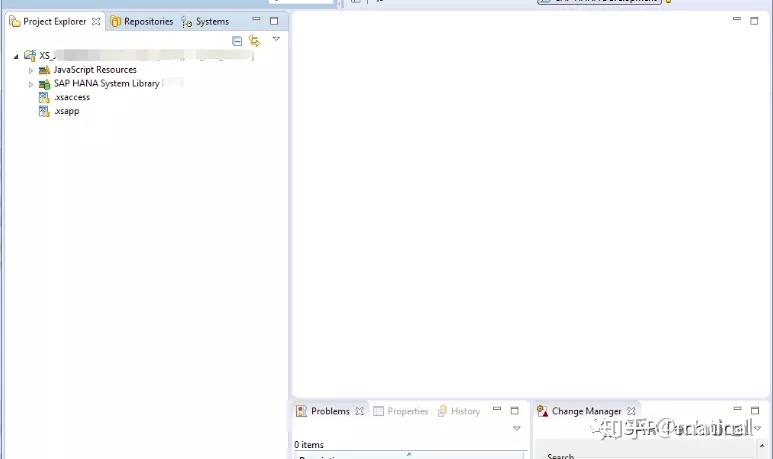
Task: Switch to the Project Explorer tab
Action: tap(55, 22)
